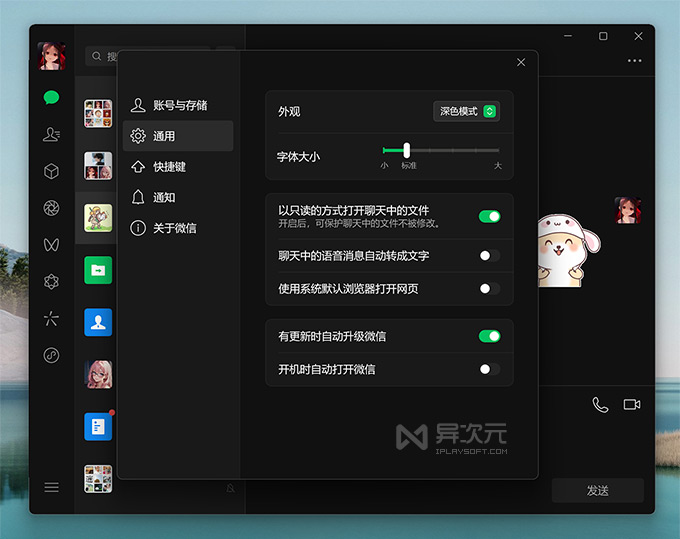Select 通知 settings tab
Image resolution: width=680 pixels, height=539 pixels.
pyautogui.click(x=178, y=197)
